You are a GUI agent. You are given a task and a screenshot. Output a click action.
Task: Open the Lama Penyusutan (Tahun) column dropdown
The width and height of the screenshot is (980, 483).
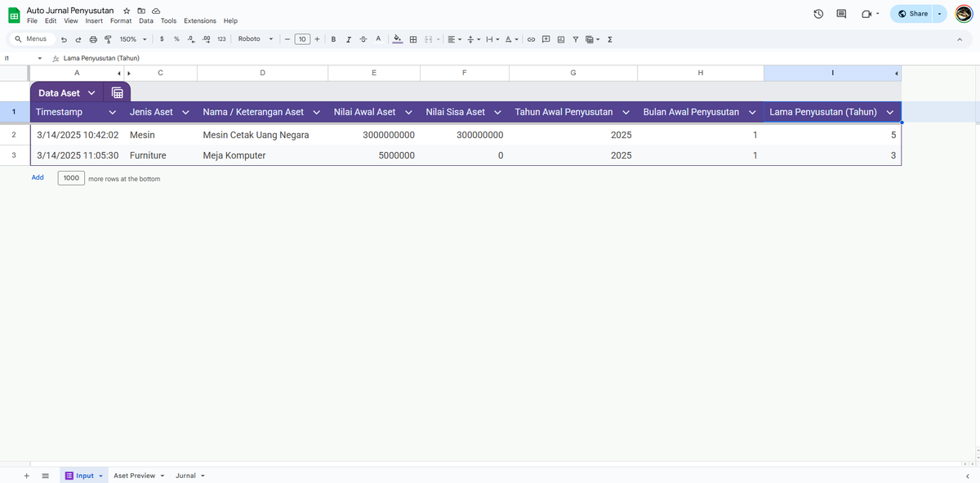(x=889, y=112)
